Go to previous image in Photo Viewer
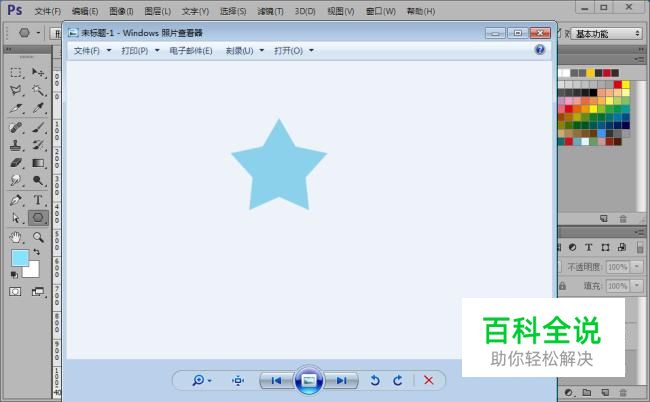This screenshot has width=650, height=402. click(x=276, y=380)
